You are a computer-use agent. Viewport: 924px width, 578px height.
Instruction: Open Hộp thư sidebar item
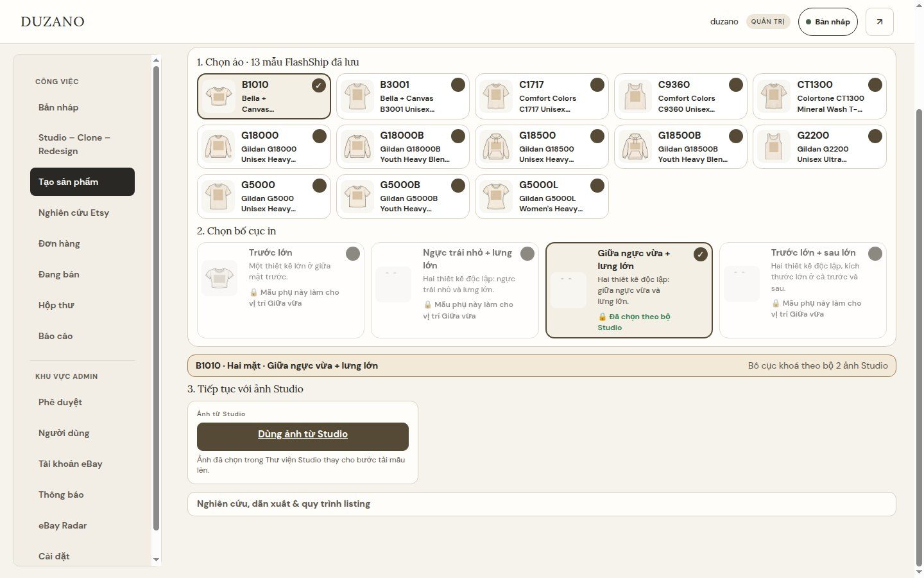(82, 305)
